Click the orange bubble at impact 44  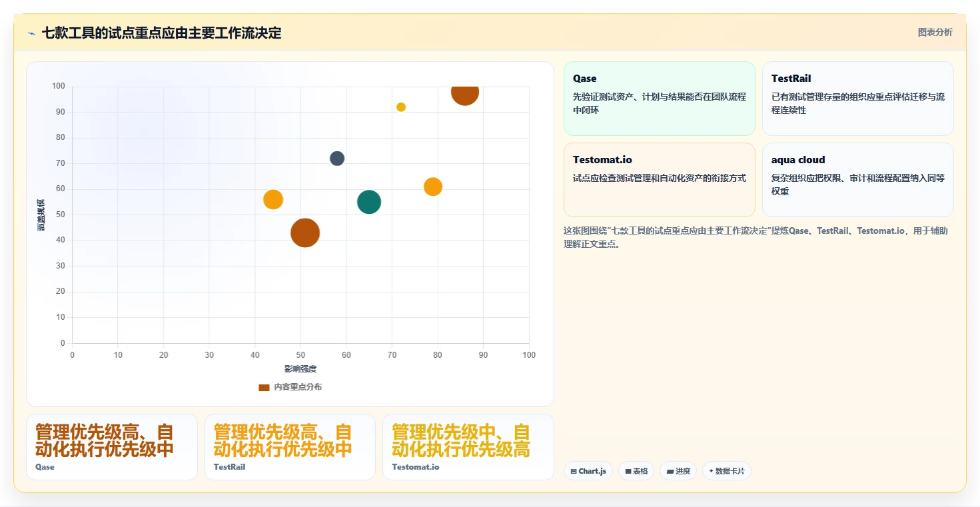click(x=273, y=199)
